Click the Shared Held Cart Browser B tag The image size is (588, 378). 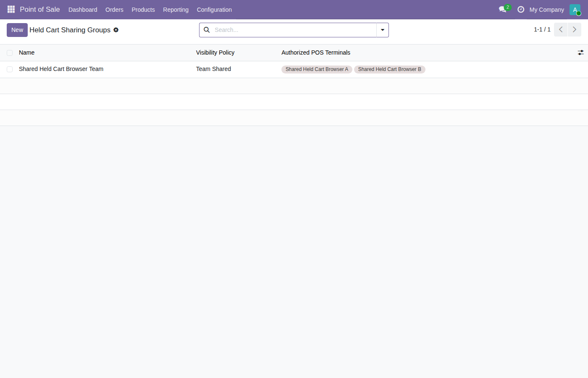pos(389,69)
